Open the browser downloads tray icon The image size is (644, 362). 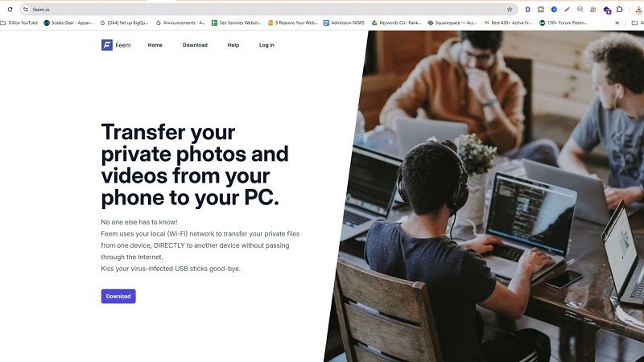[x=639, y=10]
